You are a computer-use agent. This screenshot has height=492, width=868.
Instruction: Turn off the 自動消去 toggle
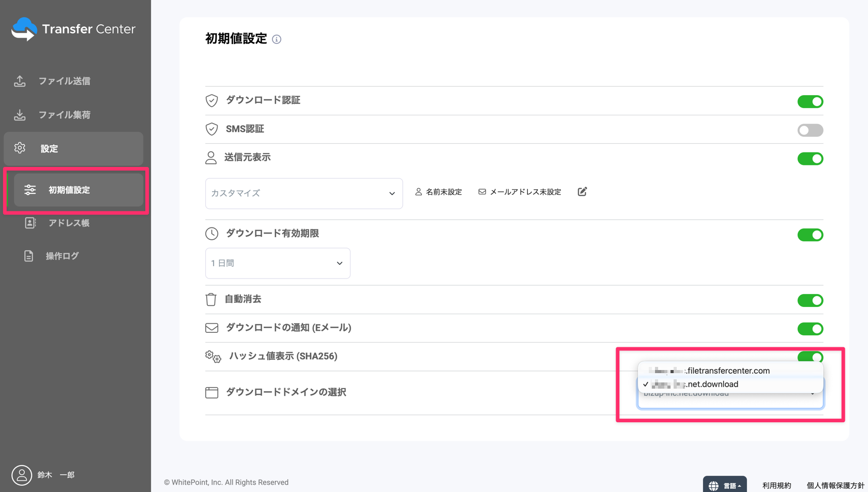tap(810, 300)
